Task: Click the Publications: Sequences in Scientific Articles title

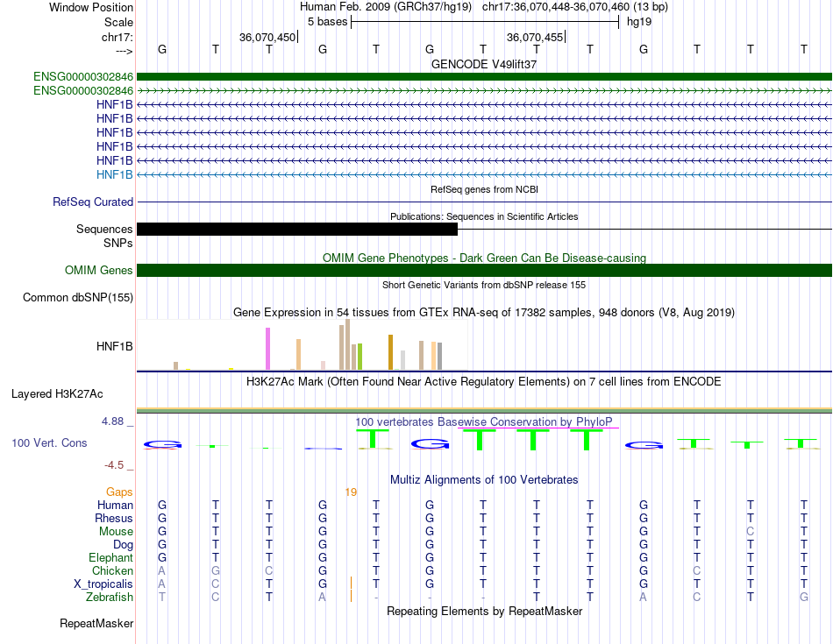Action: [x=484, y=216]
